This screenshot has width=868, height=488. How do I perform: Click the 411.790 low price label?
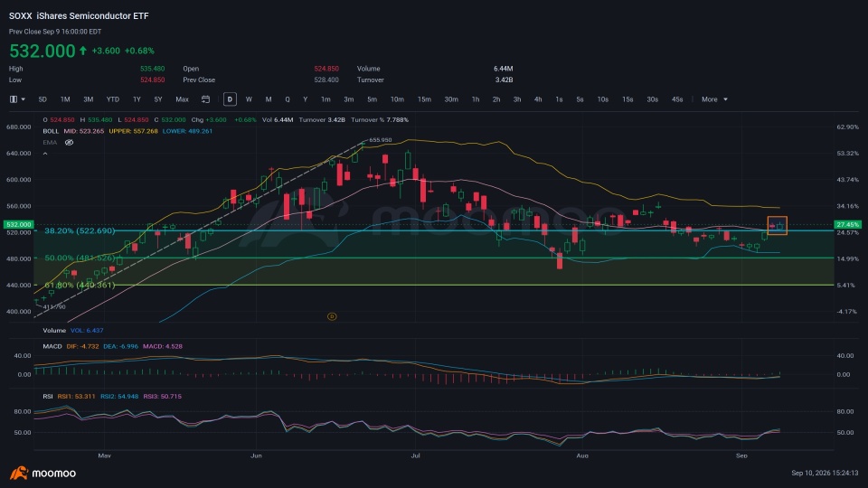pos(54,306)
